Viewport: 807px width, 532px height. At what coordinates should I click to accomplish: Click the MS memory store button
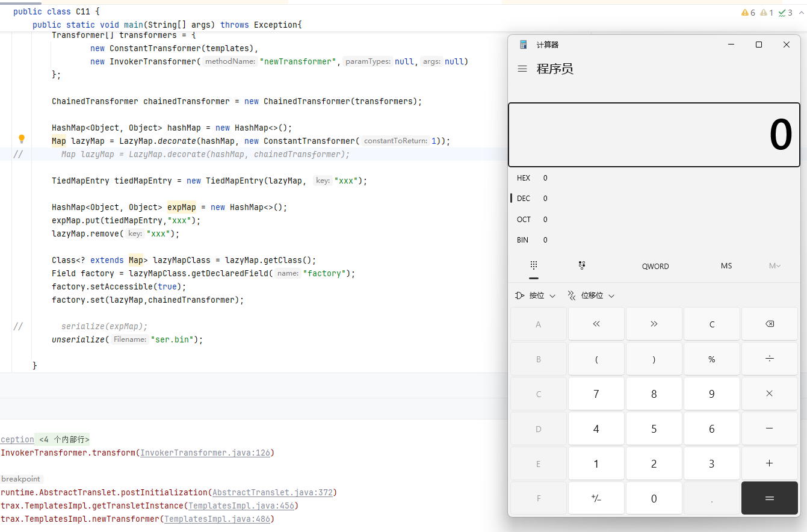coord(726,266)
